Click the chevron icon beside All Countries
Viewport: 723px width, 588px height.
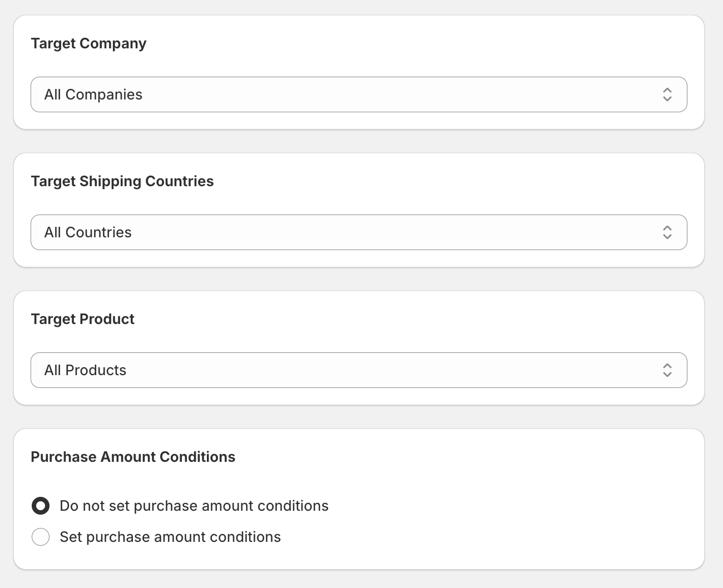pyautogui.click(x=667, y=232)
